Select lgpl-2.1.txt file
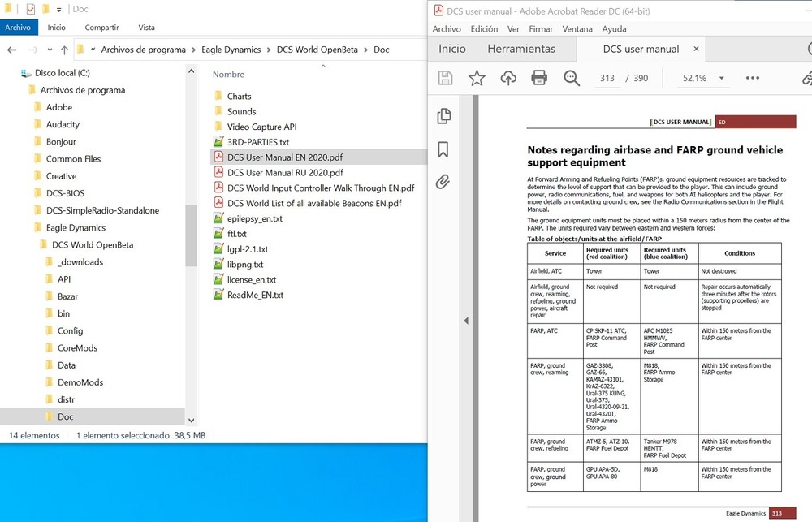Viewport: 812px width, 522px height. coord(248,249)
